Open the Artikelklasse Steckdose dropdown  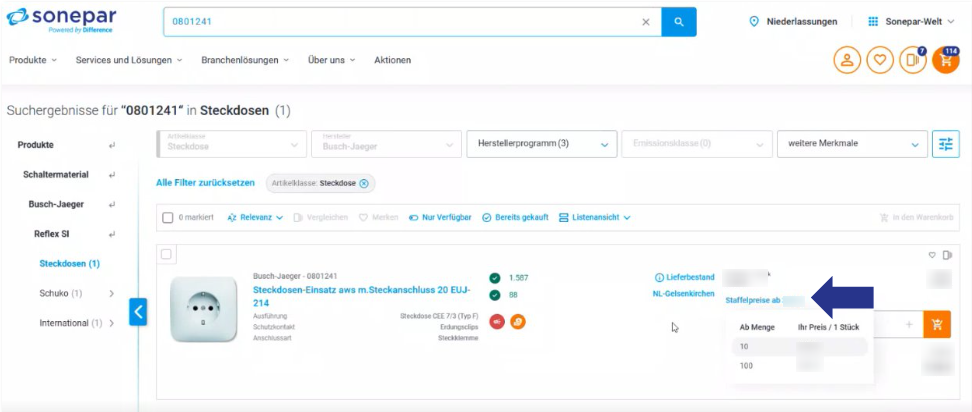pyautogui.click(x=231, y=144)
